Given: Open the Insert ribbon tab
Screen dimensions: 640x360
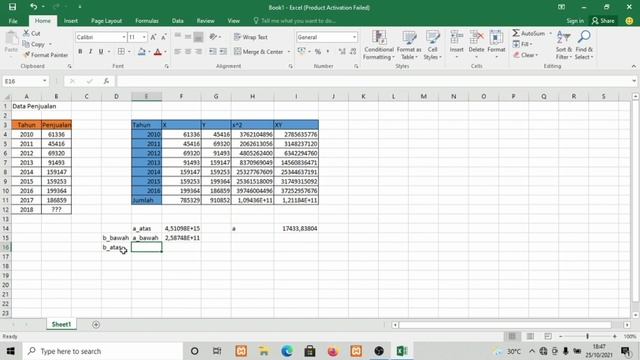Looking at the screenshot, I should tap(71, 21).
